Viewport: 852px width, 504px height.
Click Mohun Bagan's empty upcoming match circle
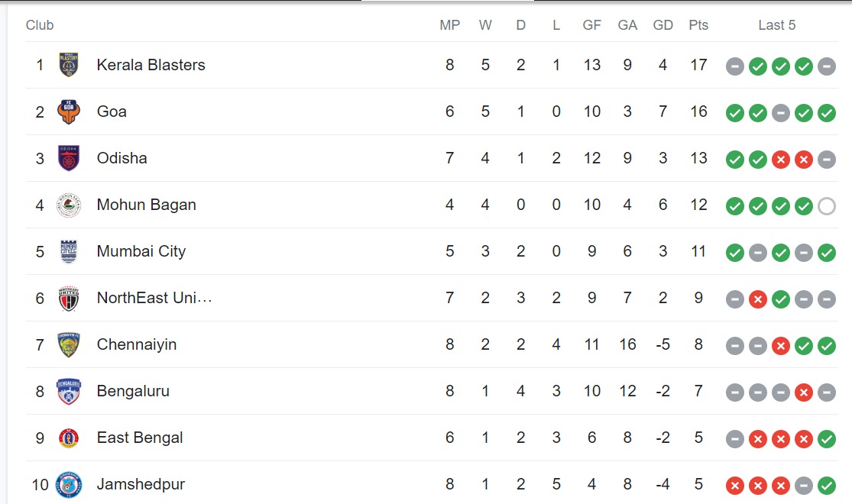826,205
